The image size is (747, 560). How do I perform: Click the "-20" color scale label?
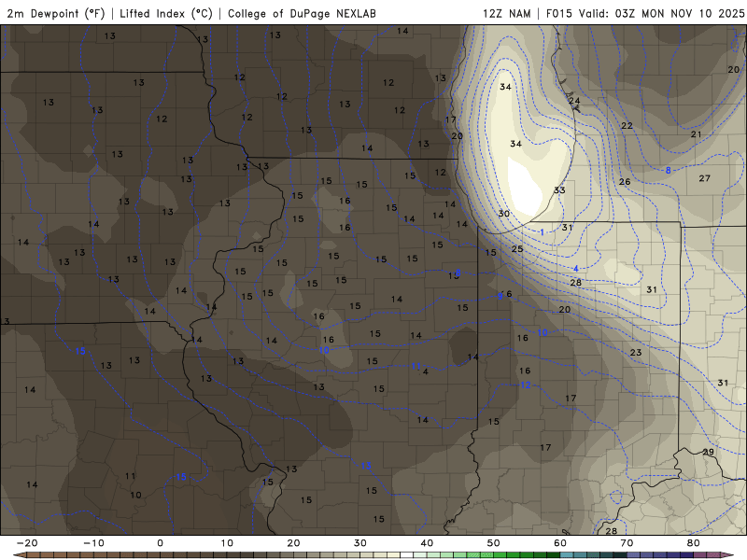click(27, 543)
